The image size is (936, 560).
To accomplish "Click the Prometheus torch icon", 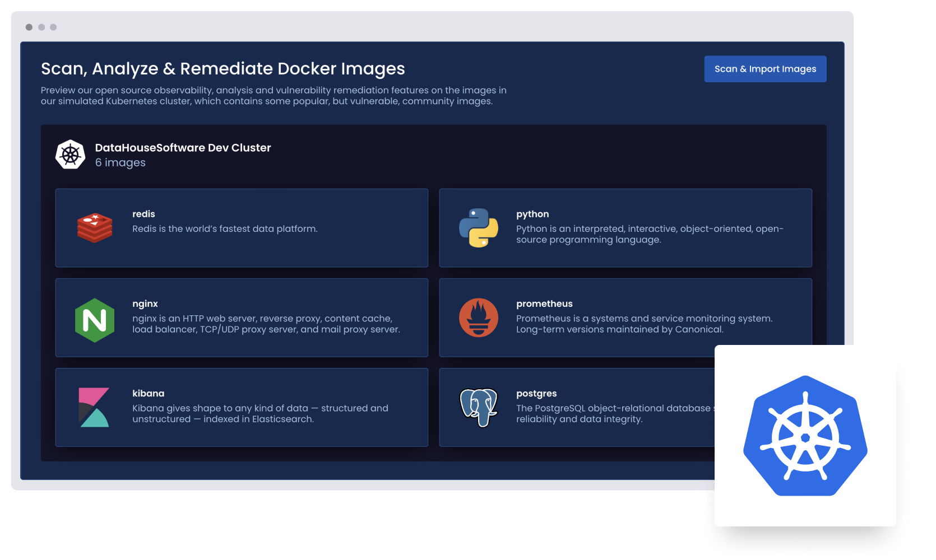I will pos(479,318).
